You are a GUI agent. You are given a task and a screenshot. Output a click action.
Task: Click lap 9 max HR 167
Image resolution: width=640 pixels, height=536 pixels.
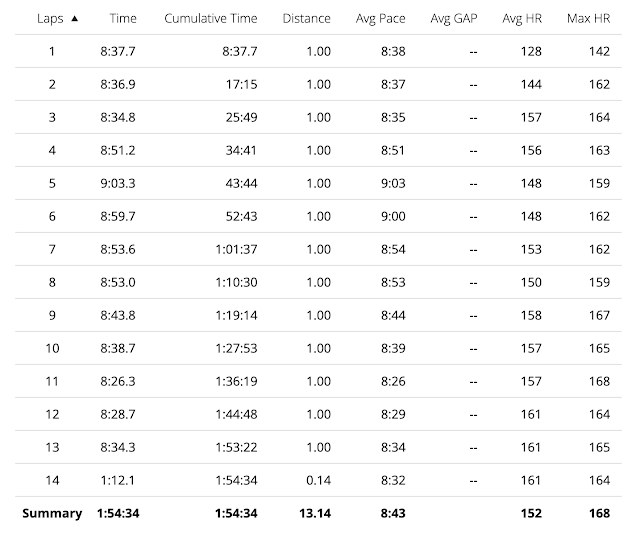(600, 315)
